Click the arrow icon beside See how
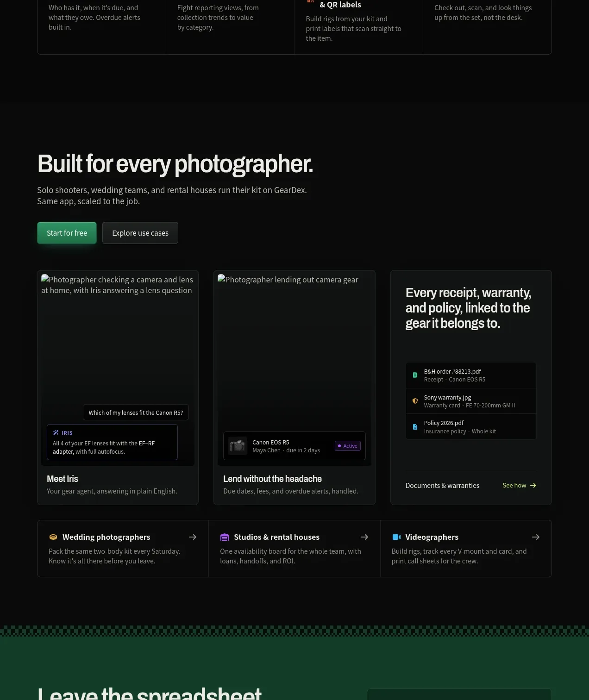Image resolution: width=589 pixels, height=700 pixels. 533,485
